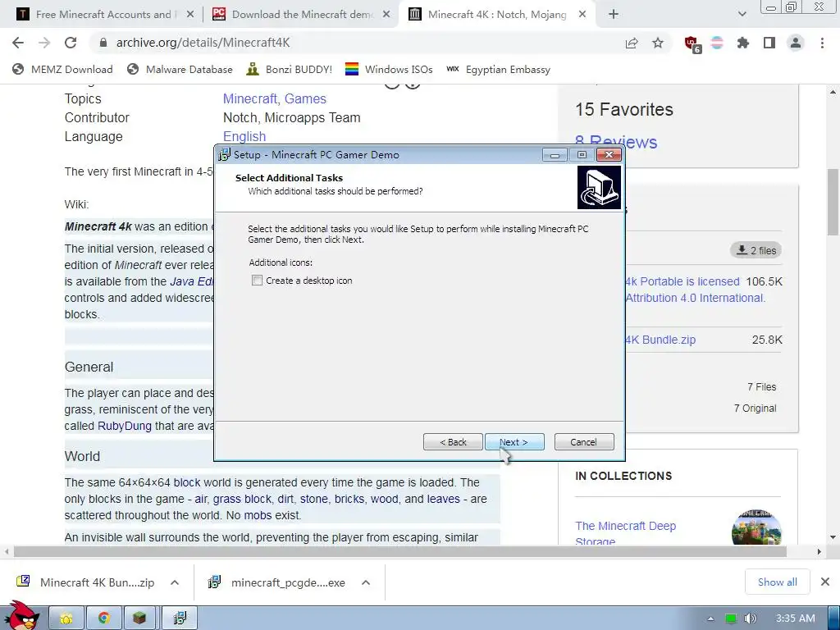Follow the 'Minecraft' topic link
Image resolution: width=840 pixels, height=630 pixels.
point(249,98)
